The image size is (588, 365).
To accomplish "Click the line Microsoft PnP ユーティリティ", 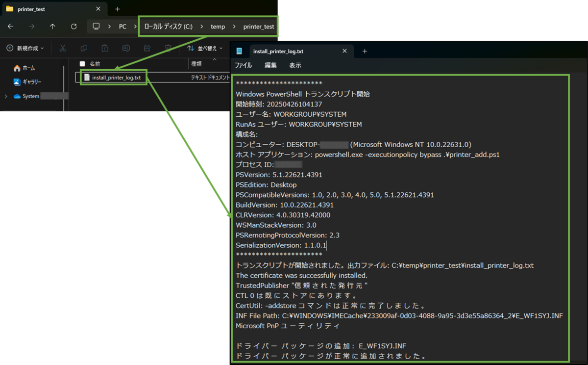I will pos(288,326).
